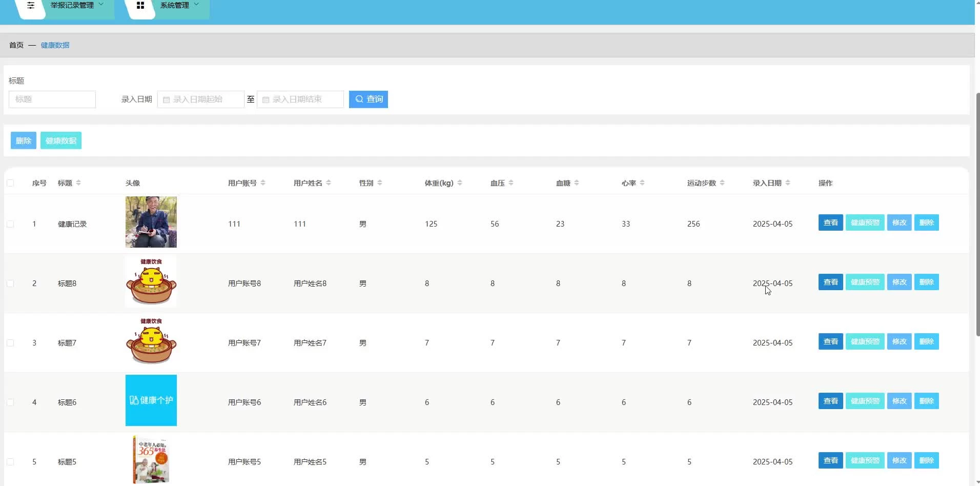Click sort arrows beside 录入日期 header
980x486 pixels.
(x=788, y=183)
